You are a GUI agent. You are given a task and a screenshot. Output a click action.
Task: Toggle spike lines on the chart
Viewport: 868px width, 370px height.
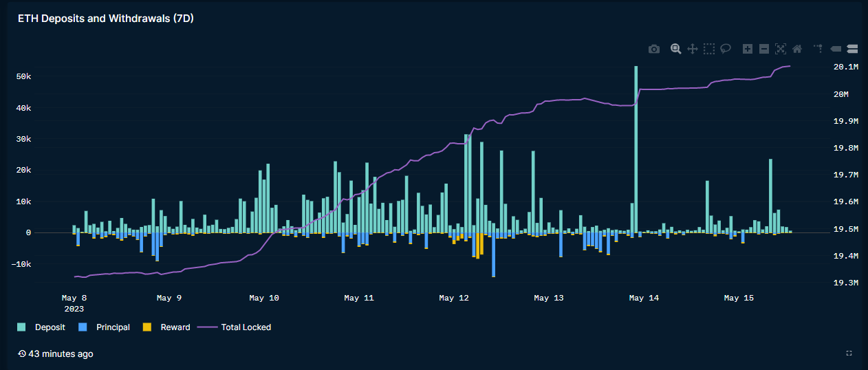818,49
